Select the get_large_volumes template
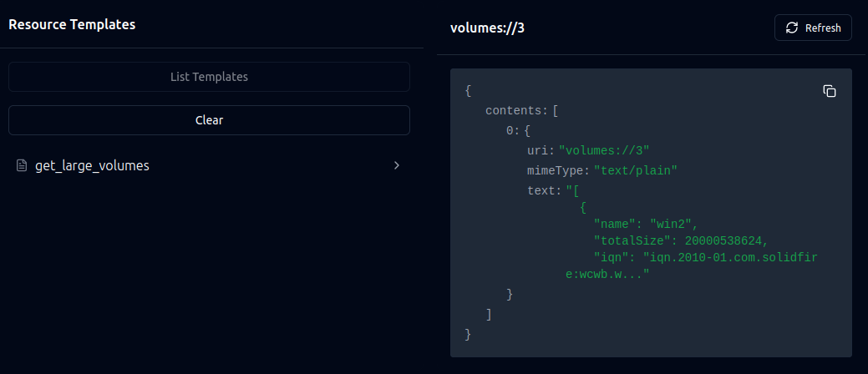 209,165
